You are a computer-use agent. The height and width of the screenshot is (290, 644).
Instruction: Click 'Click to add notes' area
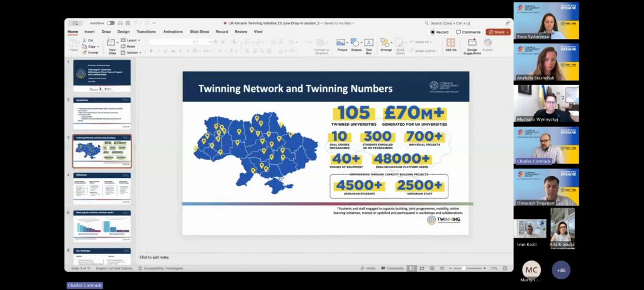pyautogui.click(x=154, y=257)
